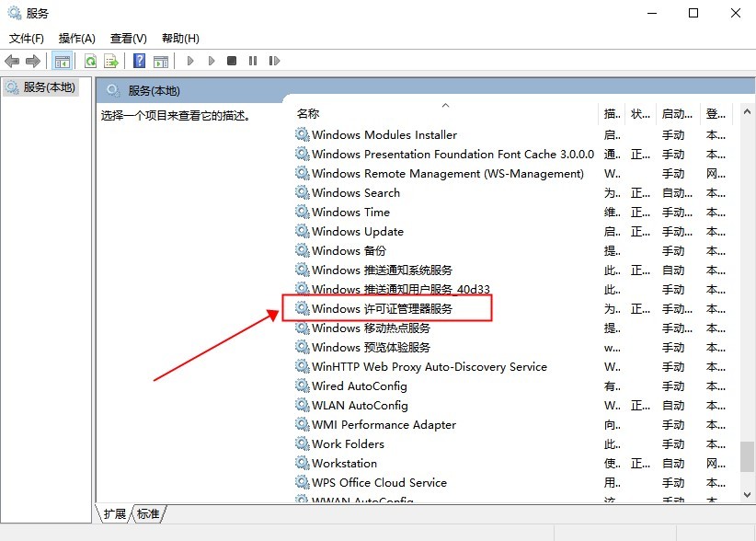The width and height of the screenshot is (756, 541).
Task: Click the second play arrow toolbar icon
Action: click(x=212, y=61)
